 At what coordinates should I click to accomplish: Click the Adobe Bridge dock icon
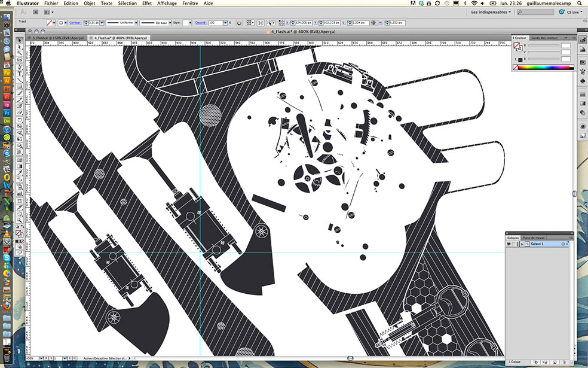click(x=7, y=89)
